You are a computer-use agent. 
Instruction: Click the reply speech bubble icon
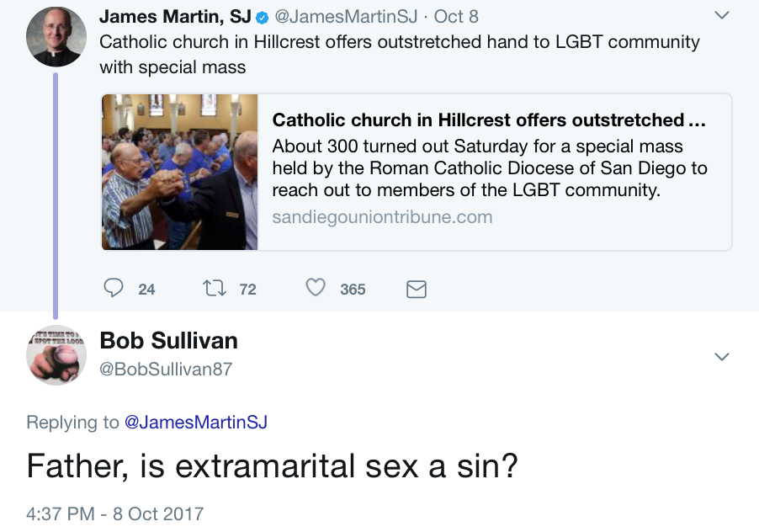pyautogui.click(x=114, y=288)
